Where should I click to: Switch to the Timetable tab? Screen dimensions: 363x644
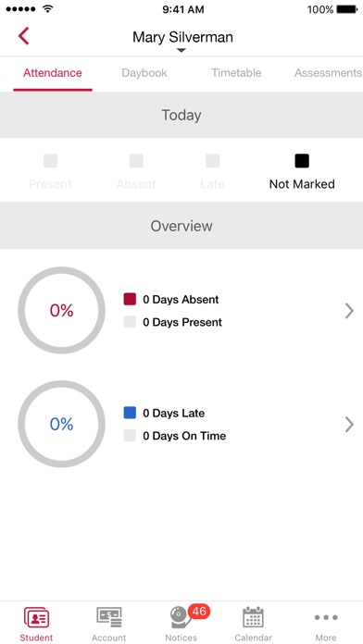[236, 73]
